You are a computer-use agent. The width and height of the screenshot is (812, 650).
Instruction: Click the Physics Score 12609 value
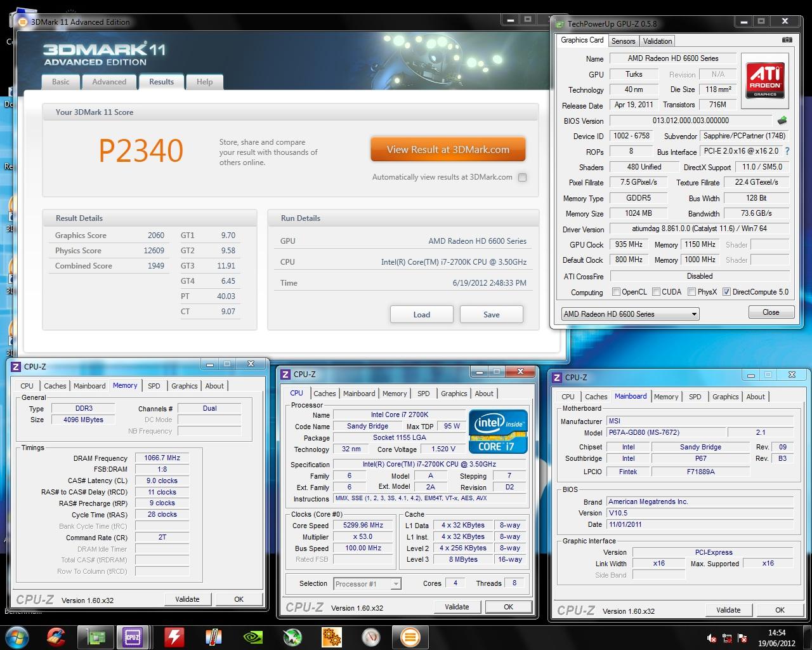pos(154,251)
